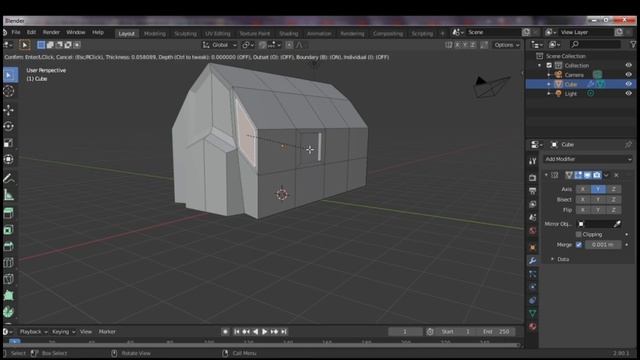Viewport: 640px width, 360px height.
Task: Play the animation in the timeline
Action: click(264, 332)
